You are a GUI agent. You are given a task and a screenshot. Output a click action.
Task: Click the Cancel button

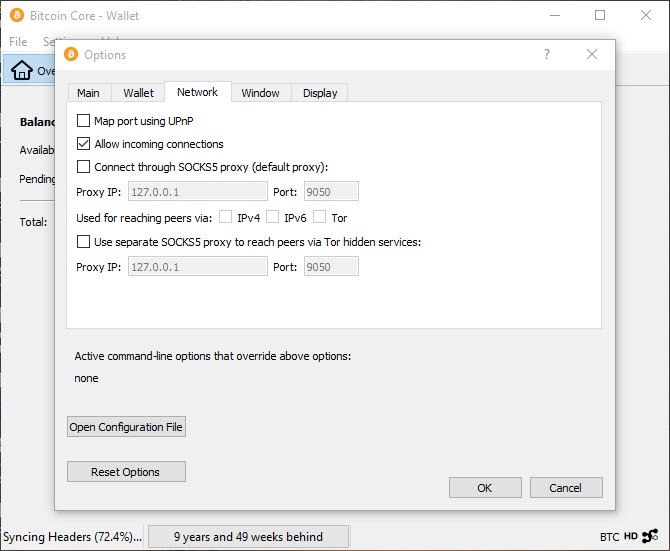pos(566,488)
